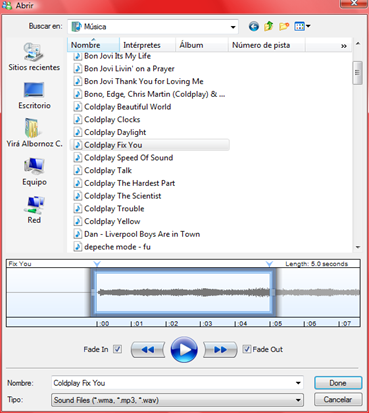Click the music icon beside Bon Jovi Its My Life

tap(77, 56)
